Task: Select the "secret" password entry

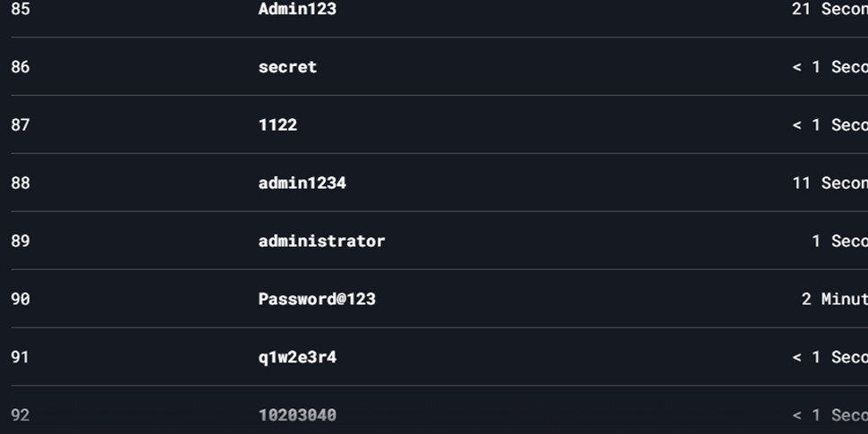Action: [287, 67]
